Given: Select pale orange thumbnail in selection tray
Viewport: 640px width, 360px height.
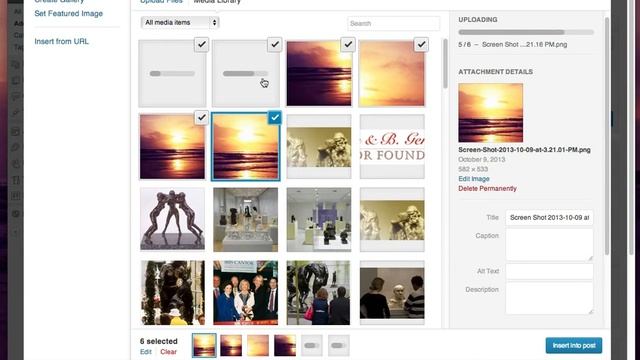Looking at the screenshot, I should click(x=258, y=345).
